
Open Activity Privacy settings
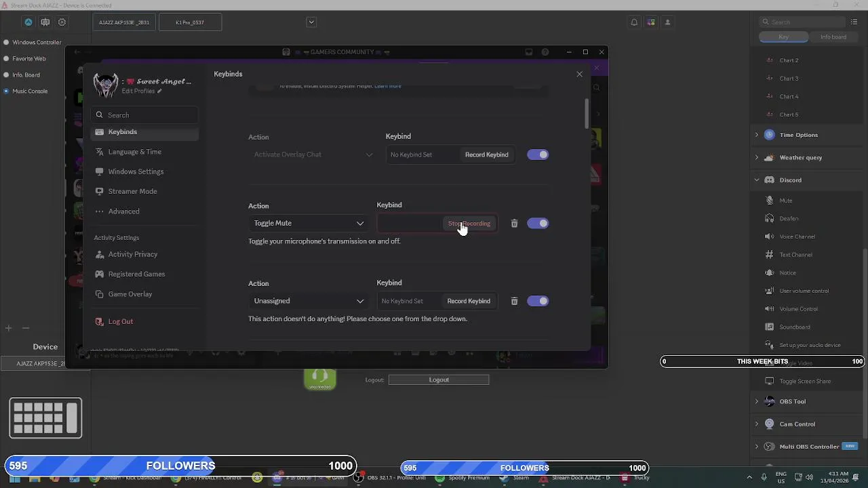(x=144, y=254)
